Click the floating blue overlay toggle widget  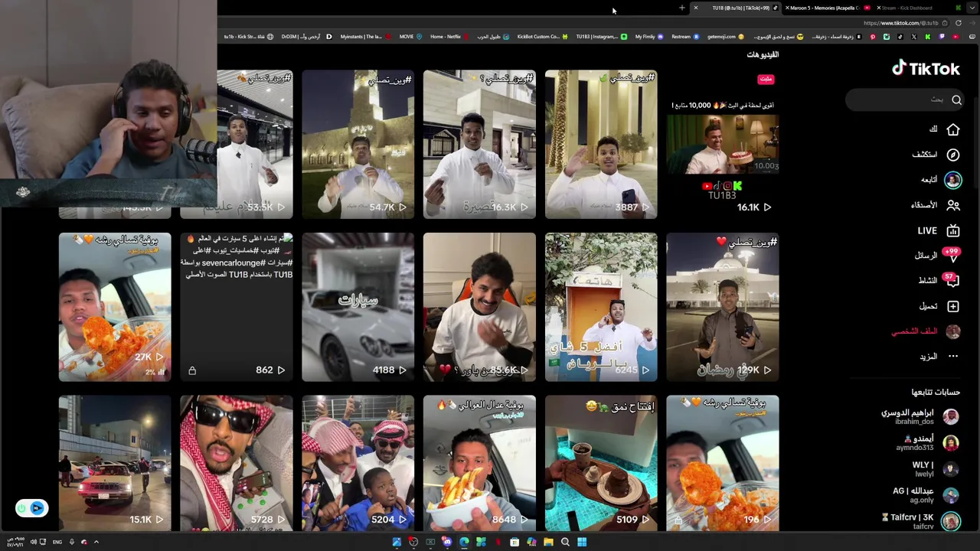coord(32,508)
